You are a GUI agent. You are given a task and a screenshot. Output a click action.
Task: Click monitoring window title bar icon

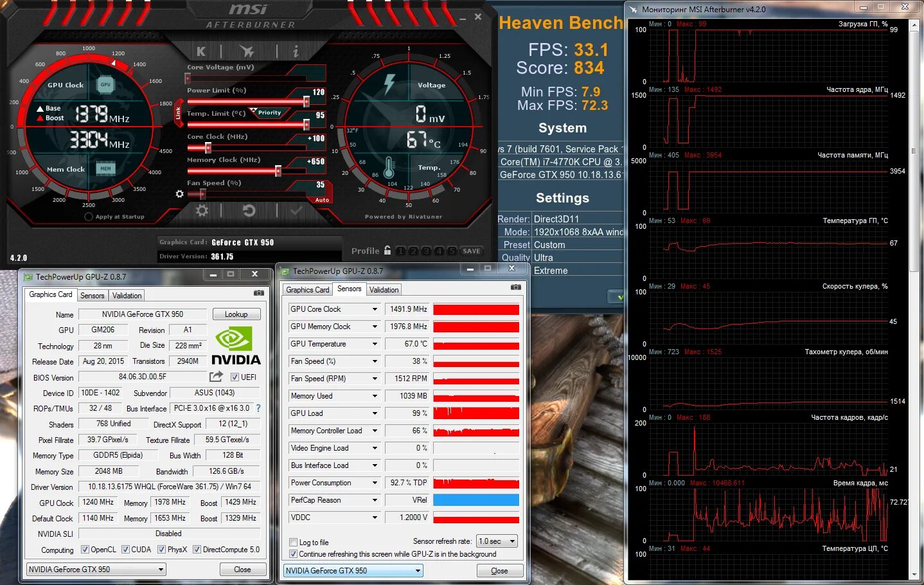coord(634,9)
